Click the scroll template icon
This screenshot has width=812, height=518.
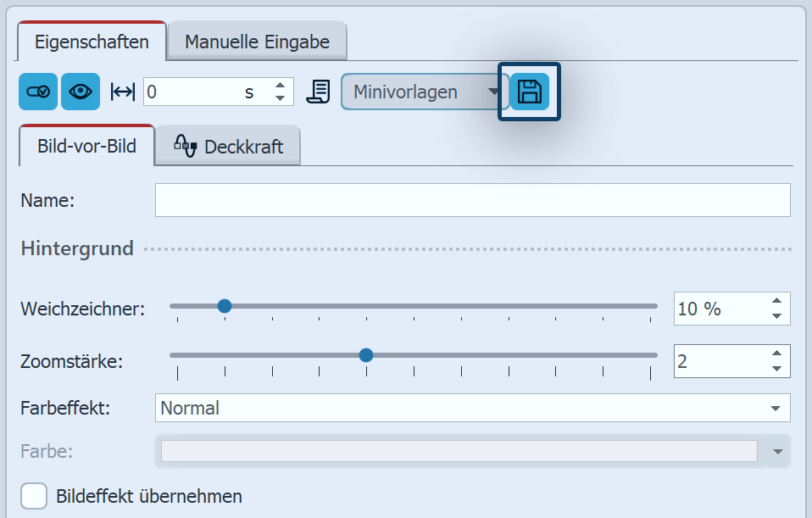point(319,92)
